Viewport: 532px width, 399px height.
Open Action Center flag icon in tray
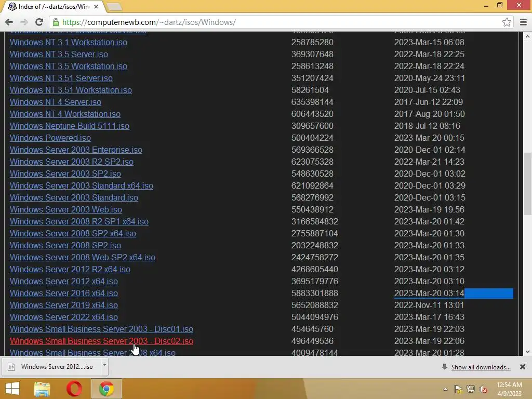click(458, 389)
